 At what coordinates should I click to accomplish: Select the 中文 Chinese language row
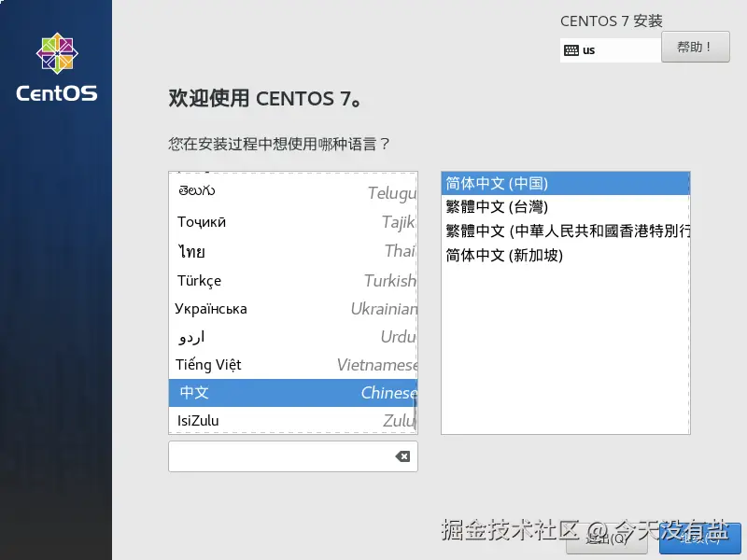[293, 393]
